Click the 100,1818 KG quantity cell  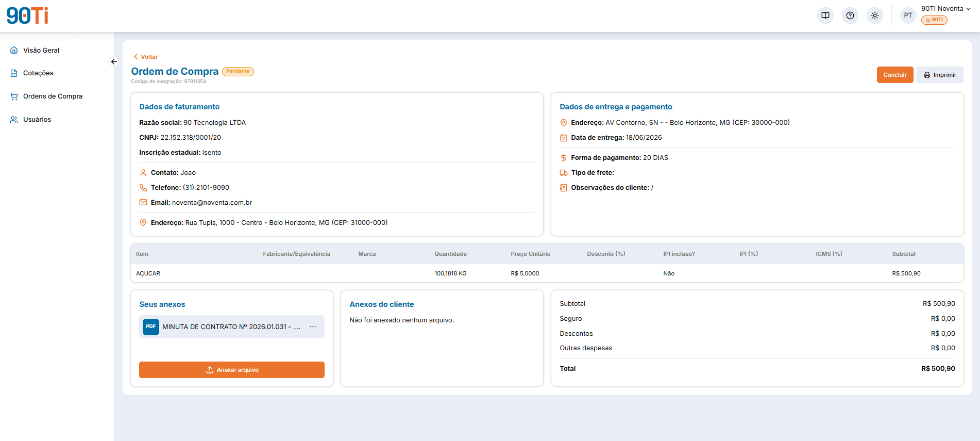(x=450, y=273)
